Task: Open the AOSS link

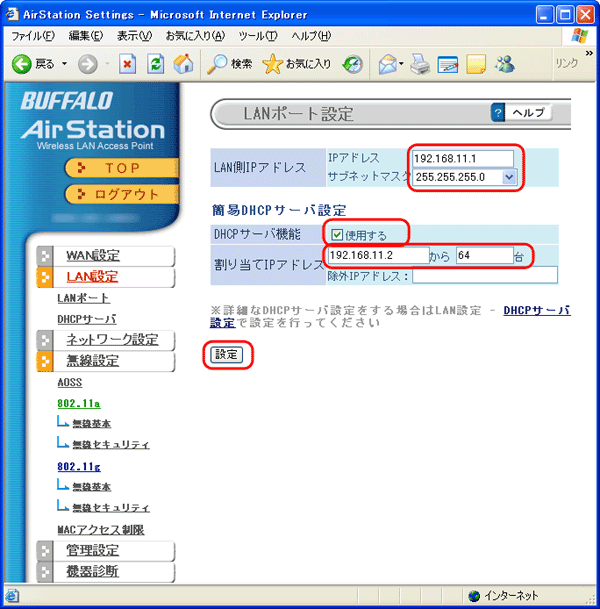Action: click(x=70, y=383)
